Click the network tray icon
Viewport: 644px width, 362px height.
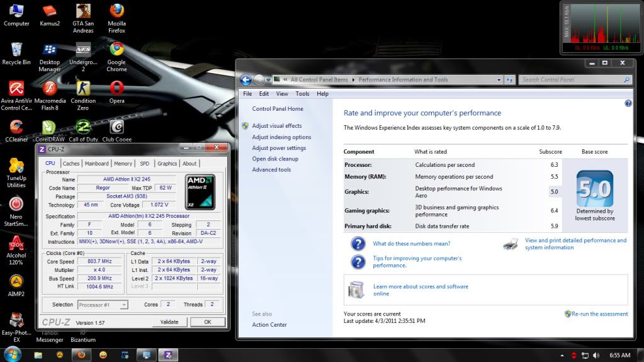585,356
